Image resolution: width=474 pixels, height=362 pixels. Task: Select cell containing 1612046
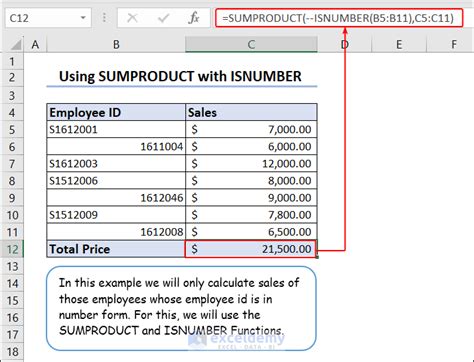[116, 198]
